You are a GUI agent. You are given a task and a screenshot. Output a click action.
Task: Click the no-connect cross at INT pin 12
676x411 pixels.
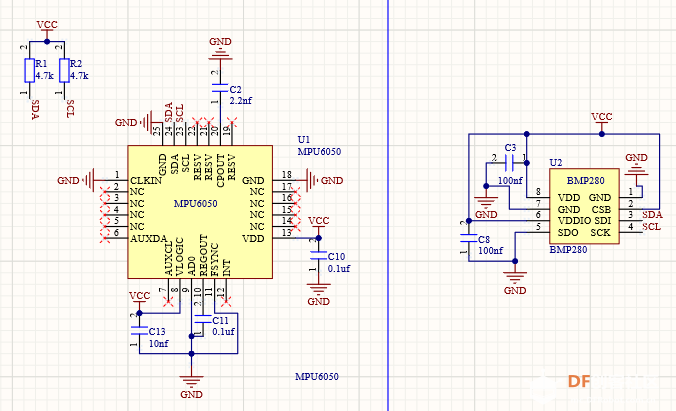(226, 302)
